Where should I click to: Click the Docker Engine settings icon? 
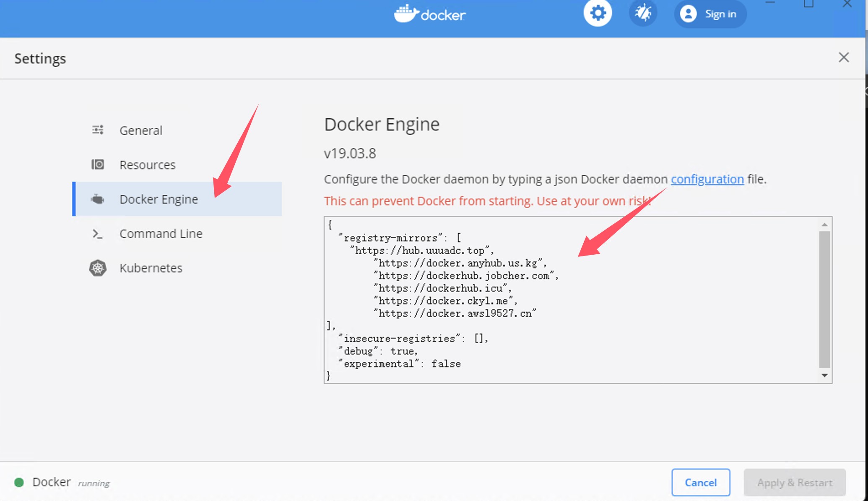pyautogui.click(x=97, y=198)
